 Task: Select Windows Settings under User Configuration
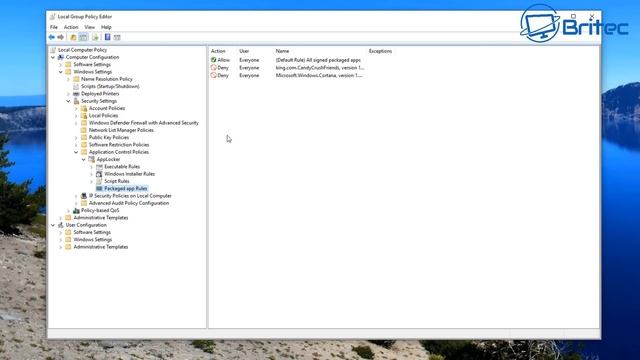pos(92,240)
